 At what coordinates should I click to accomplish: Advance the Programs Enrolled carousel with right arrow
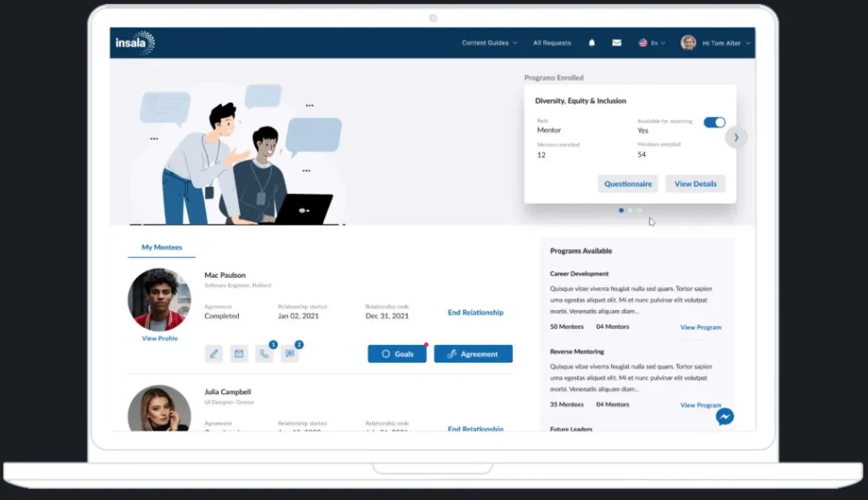737,137
